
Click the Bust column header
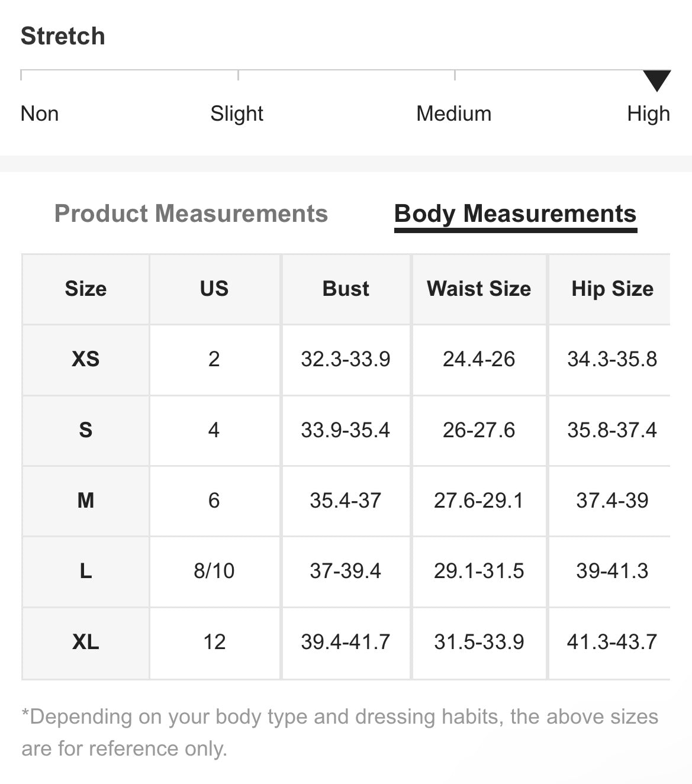(x=346, y=289)
